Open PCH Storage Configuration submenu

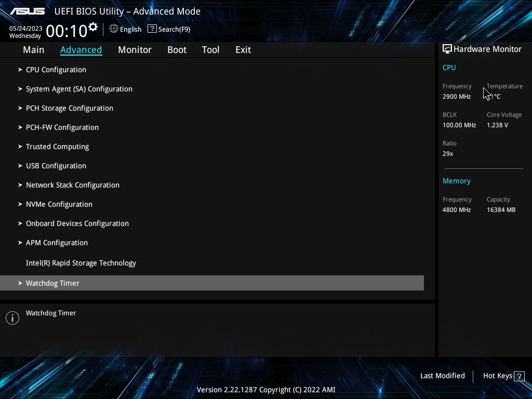tap(212, 108)
